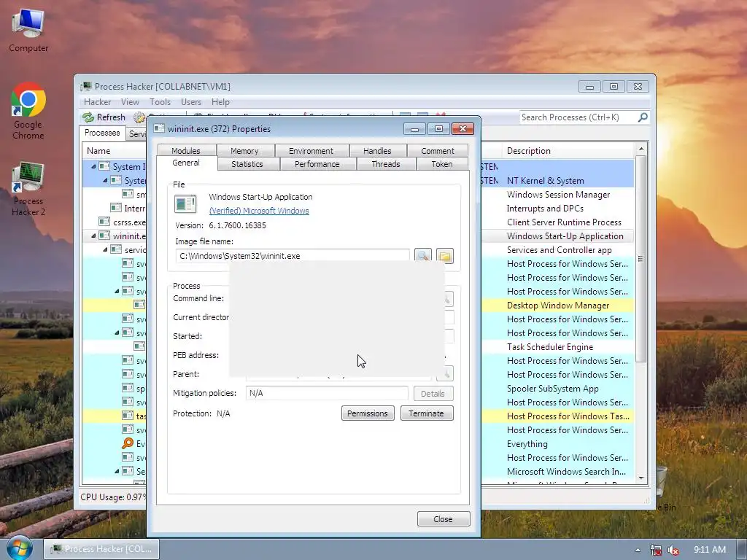Collapse the svchost node above Task Scheduler Engine
The height and width of the screenshot is (560, 747).
click(117, 332)
